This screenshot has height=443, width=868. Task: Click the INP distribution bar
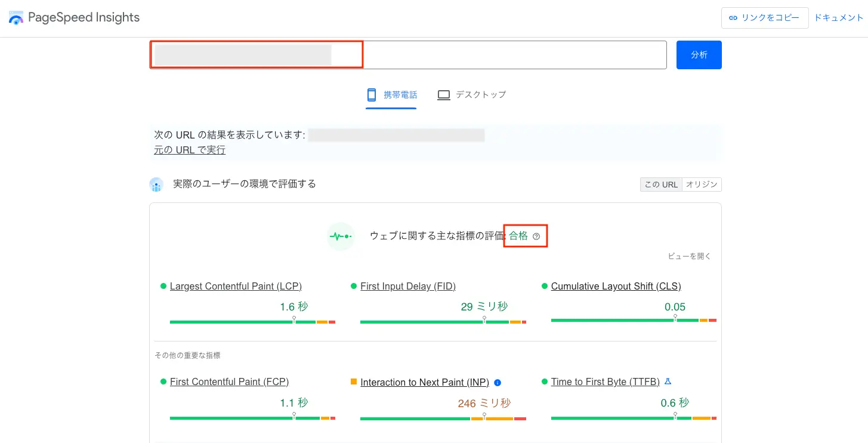click(x=443, y=419)
